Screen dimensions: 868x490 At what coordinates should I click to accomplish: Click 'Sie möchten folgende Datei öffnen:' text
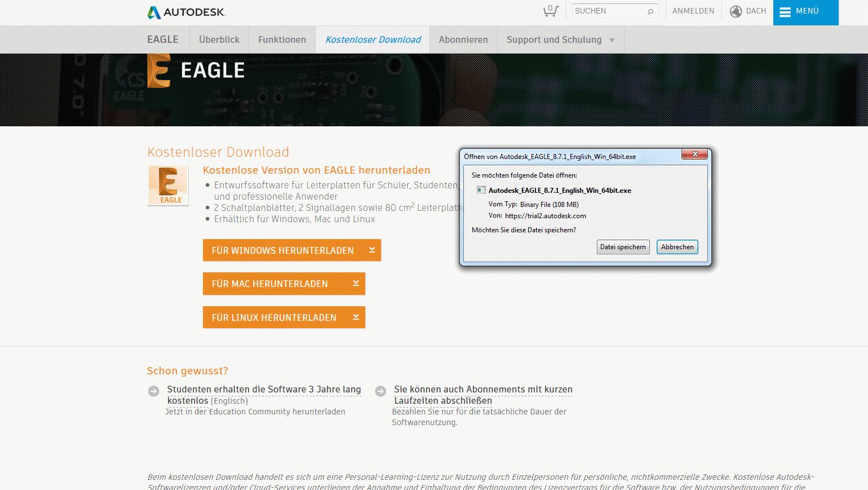click(x=524, y=175)
